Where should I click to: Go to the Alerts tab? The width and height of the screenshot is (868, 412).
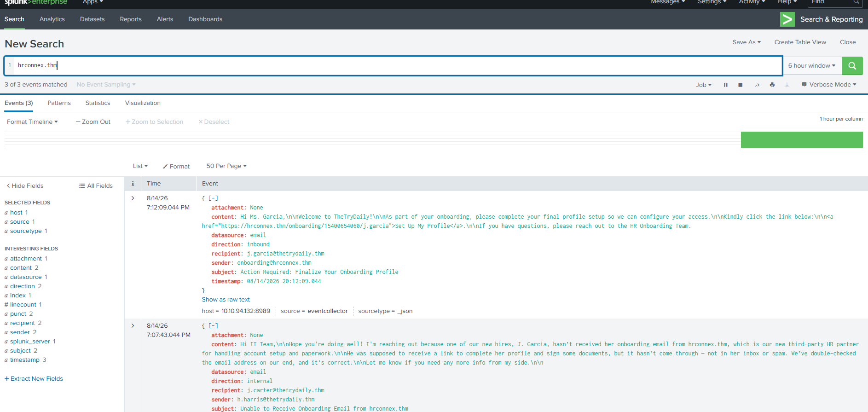pyautogui.click(x=165, y=19)
